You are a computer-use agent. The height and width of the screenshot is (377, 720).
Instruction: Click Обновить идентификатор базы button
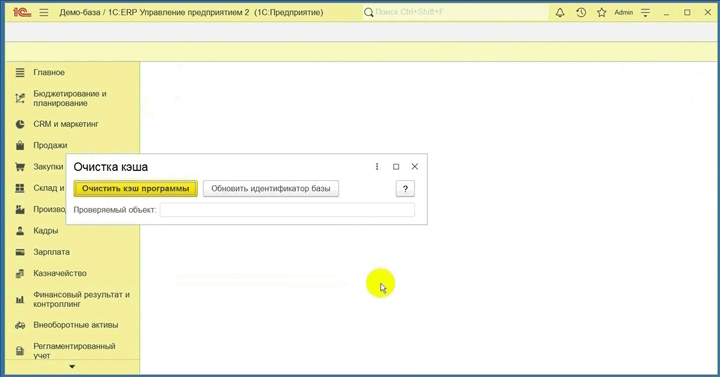click(x=271, y=188)
